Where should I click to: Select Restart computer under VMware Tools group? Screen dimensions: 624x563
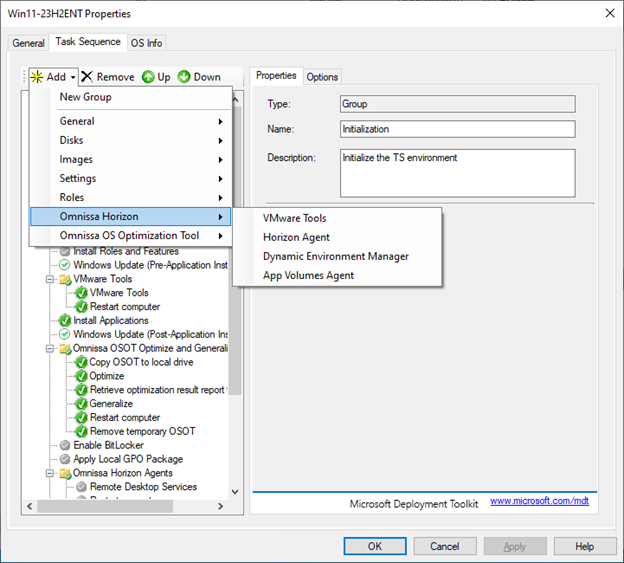tap(125, 307)
